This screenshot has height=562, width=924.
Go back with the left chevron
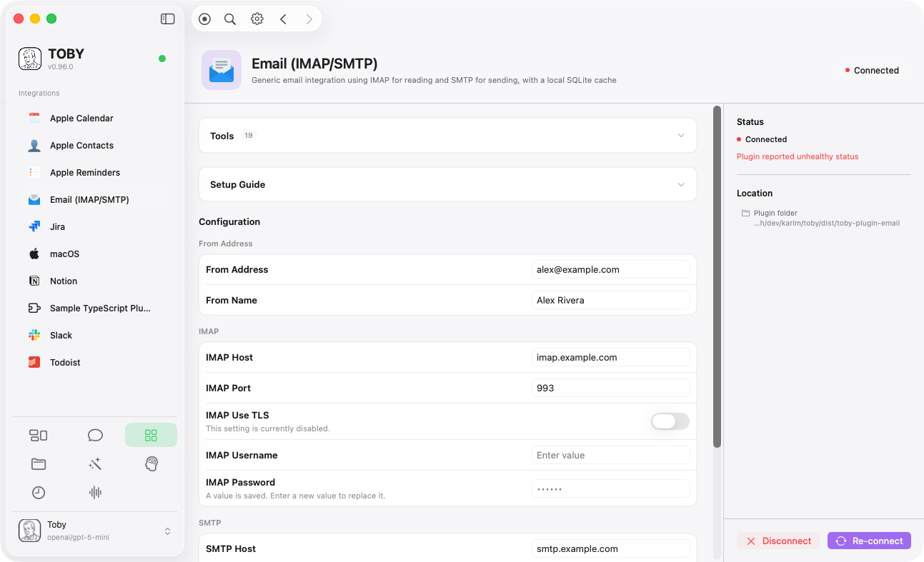[x=283, y=19]
